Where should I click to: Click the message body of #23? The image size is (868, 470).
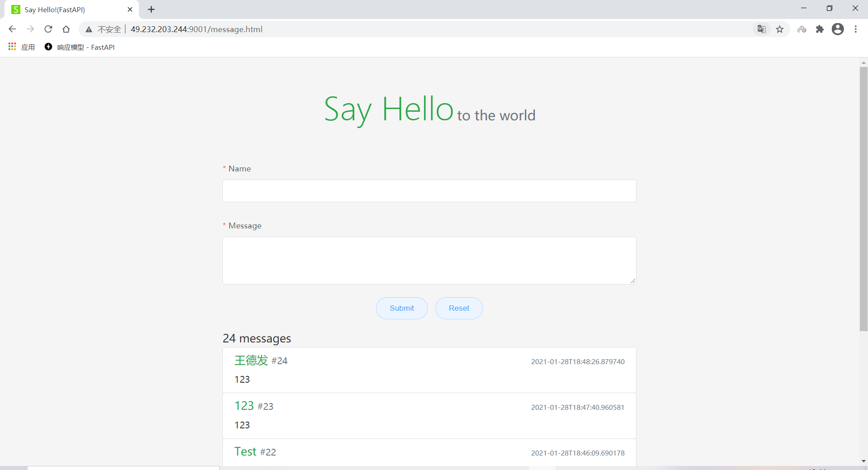coord(242,425)
